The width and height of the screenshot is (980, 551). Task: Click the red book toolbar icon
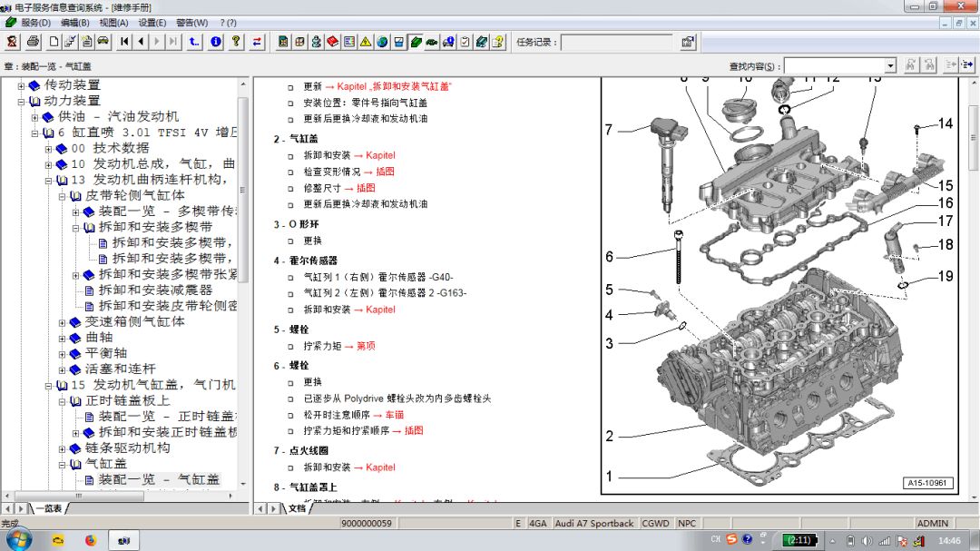(x=332, y=42)
